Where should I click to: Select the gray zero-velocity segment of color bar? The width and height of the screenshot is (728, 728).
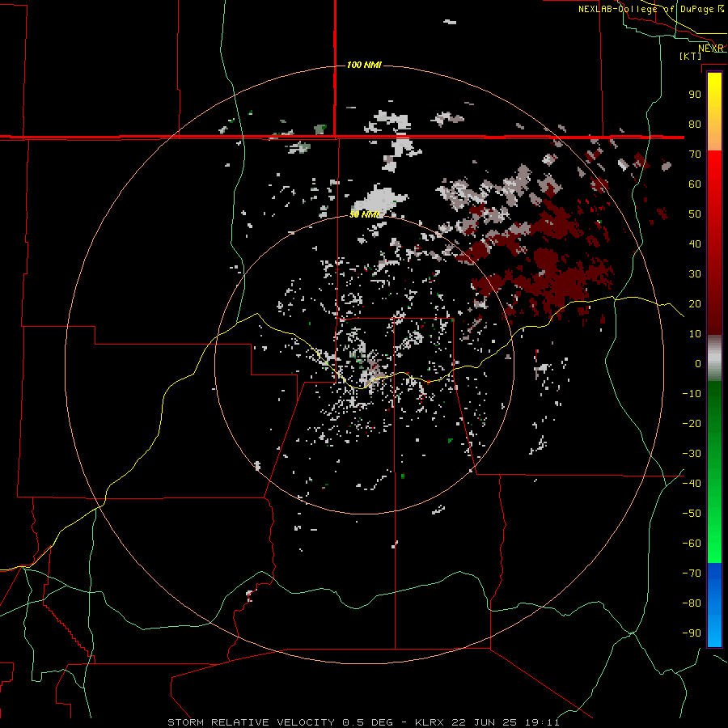click(714, 358)
